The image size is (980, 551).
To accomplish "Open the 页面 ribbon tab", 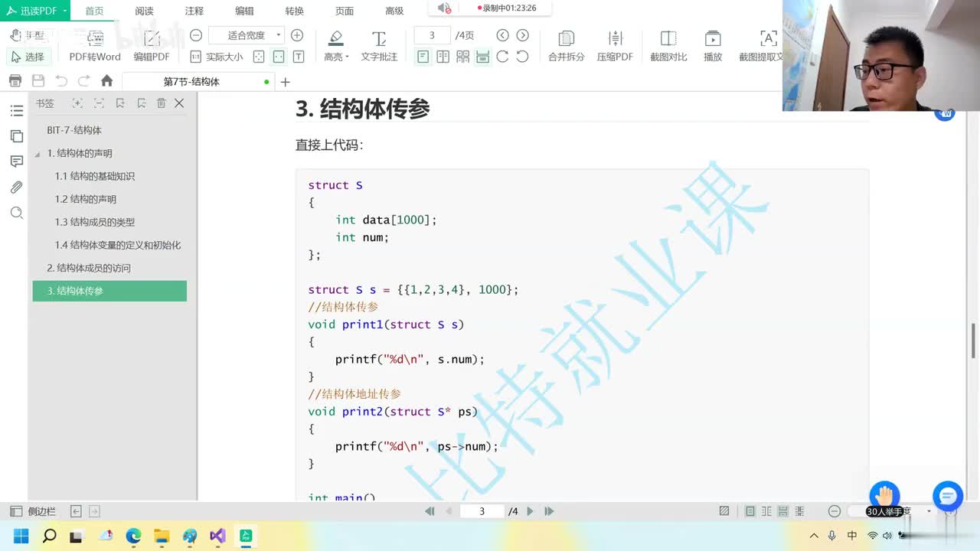I will 345,11.
